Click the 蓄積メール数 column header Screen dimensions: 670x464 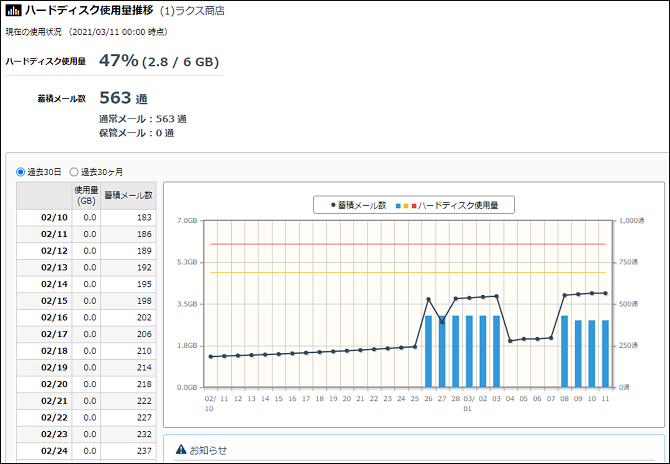point(129,195)
